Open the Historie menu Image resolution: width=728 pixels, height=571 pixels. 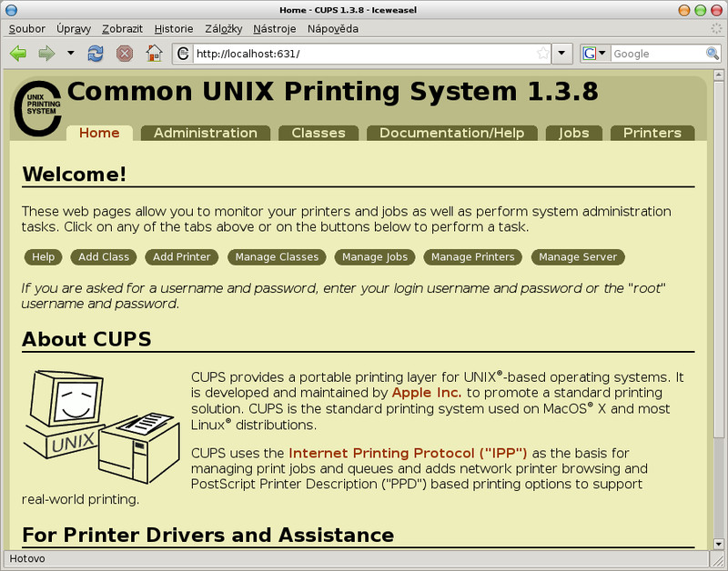(x=174, y=29)
